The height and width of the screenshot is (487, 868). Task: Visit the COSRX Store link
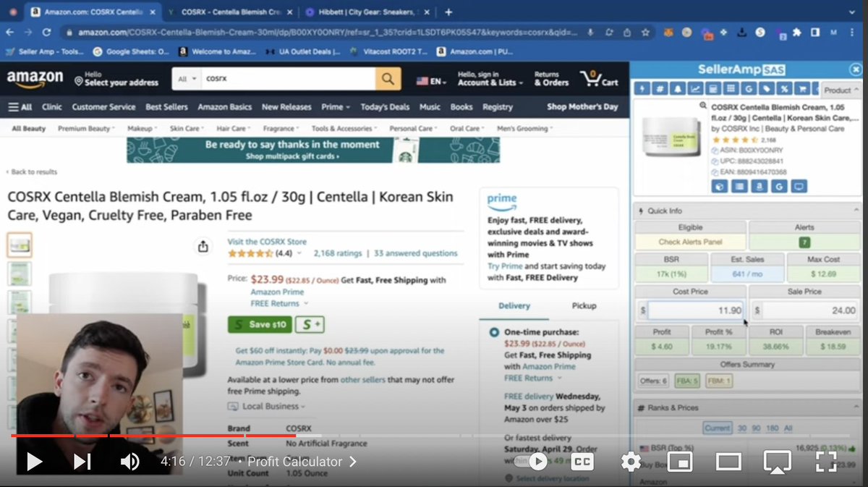pos(267,242)
